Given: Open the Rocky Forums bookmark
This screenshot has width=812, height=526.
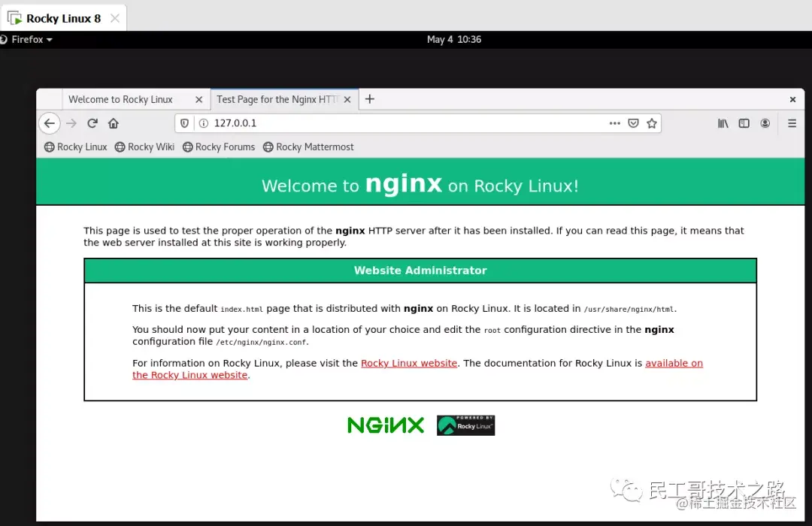Looking at the screenshot, I should (x=219, y=147).
